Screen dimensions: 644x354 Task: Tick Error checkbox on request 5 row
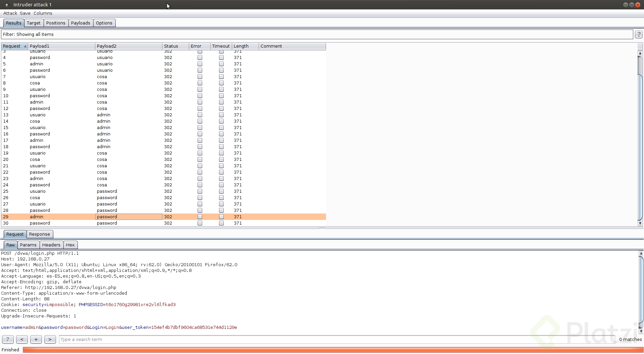click(x=200, y=64)
